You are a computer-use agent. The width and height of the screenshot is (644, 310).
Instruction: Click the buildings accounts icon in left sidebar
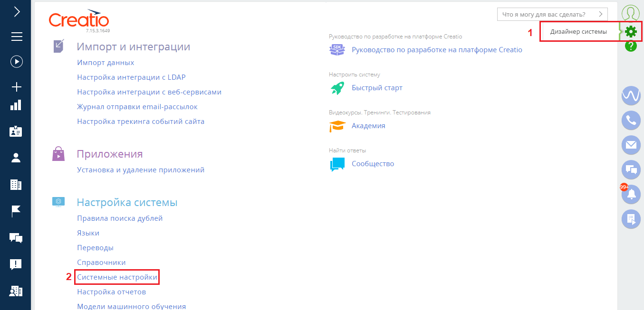pos(16,185)
